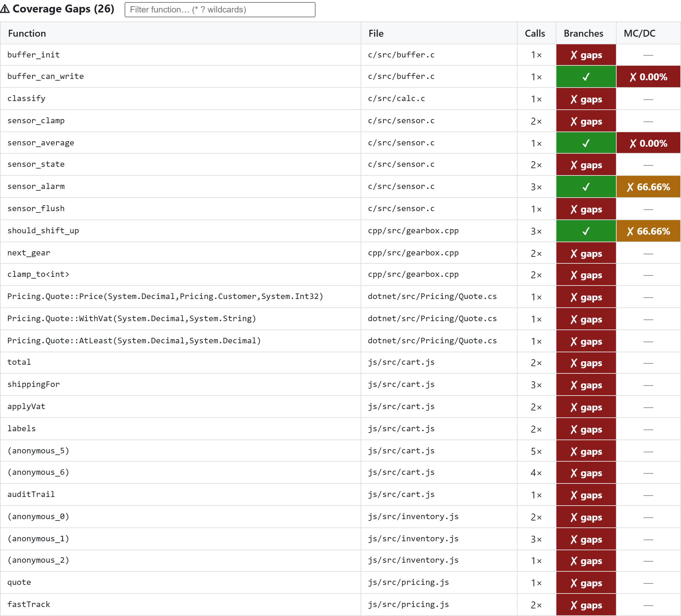Click the gaps badge for Pricing.Quote::WithVat
The image size is (681, 616).
click(586, 319)
